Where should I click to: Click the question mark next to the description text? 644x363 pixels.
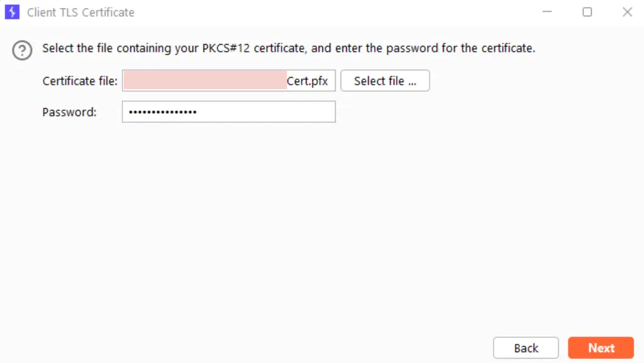tap(22, 51)
